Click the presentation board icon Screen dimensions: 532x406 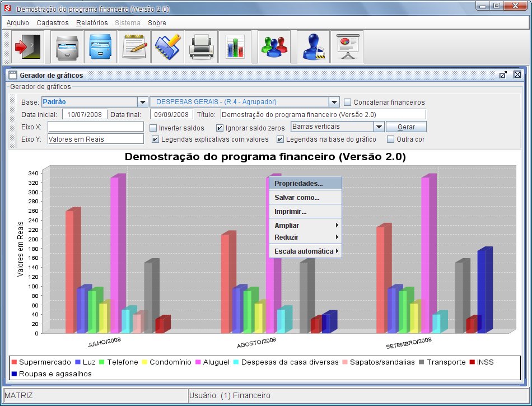pos(347,47)
